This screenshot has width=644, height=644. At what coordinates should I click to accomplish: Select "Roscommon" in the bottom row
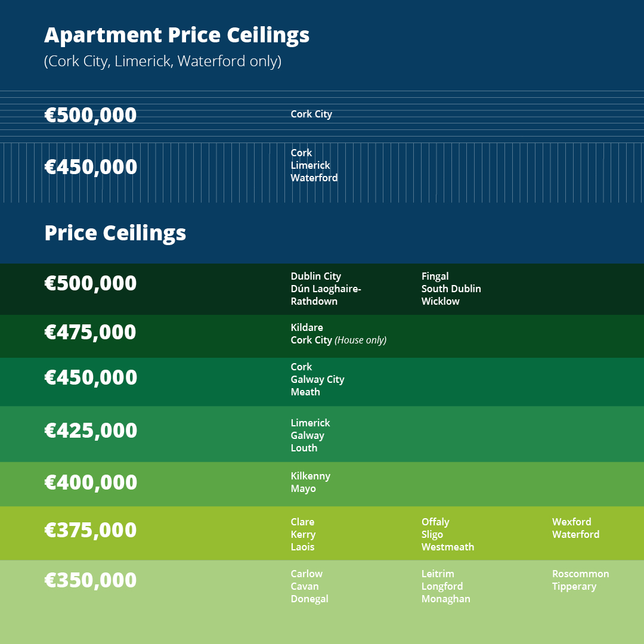coord(580,574)
